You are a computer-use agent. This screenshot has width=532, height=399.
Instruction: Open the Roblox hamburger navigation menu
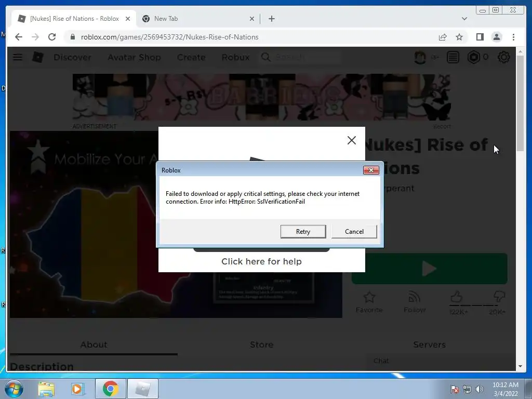point(18,57)
